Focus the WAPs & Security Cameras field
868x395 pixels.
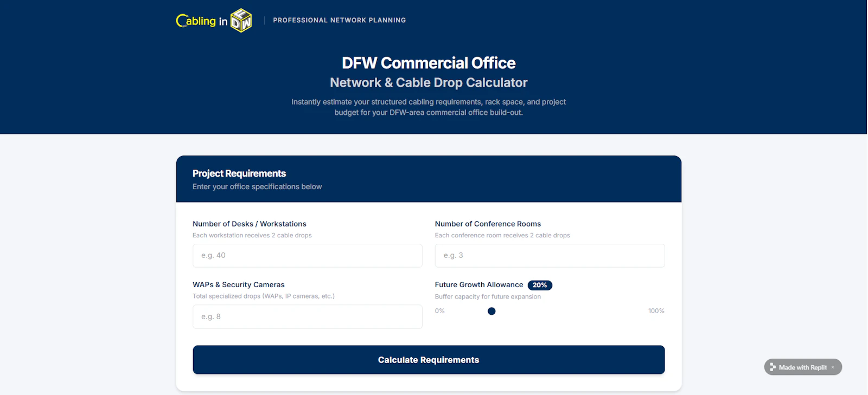point(308,316)
